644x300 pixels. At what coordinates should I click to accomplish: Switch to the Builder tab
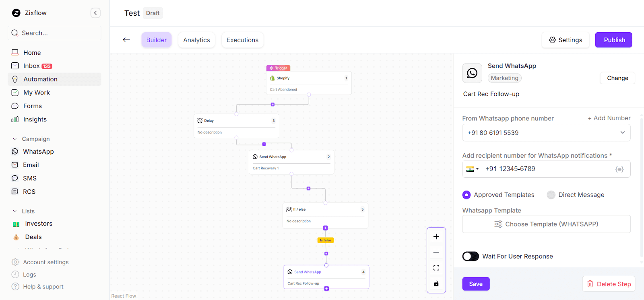coord(157,40)
